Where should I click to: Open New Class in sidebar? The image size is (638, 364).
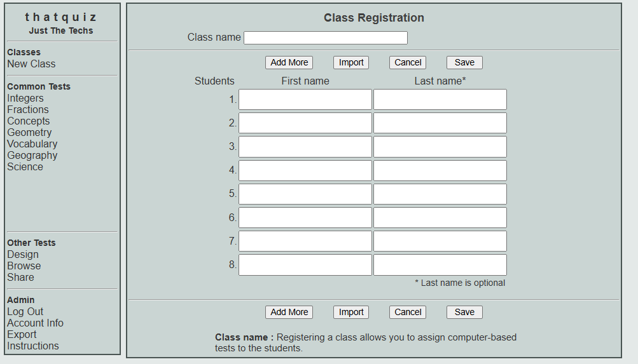coord(31,64)
